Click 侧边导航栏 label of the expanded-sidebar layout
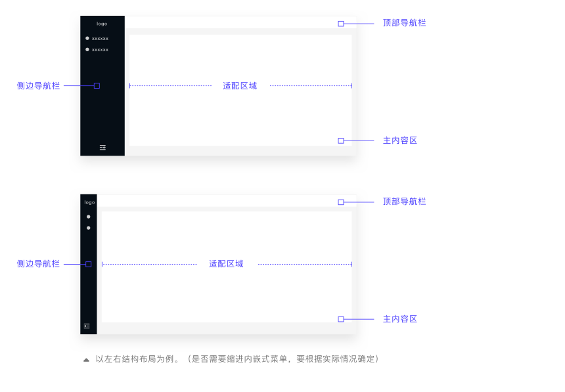Screen dimensions: 565x392 point(38,86)
